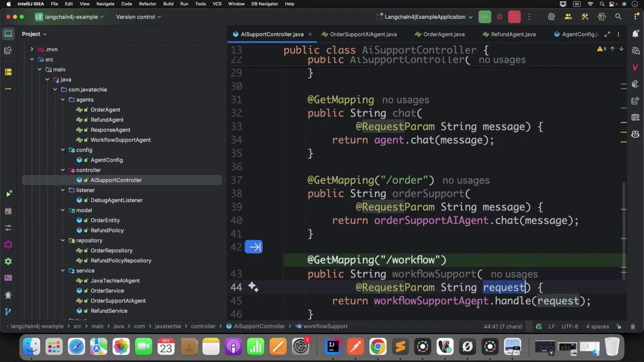Click the 4 spaces indent setting

click(x=598, y=326)
